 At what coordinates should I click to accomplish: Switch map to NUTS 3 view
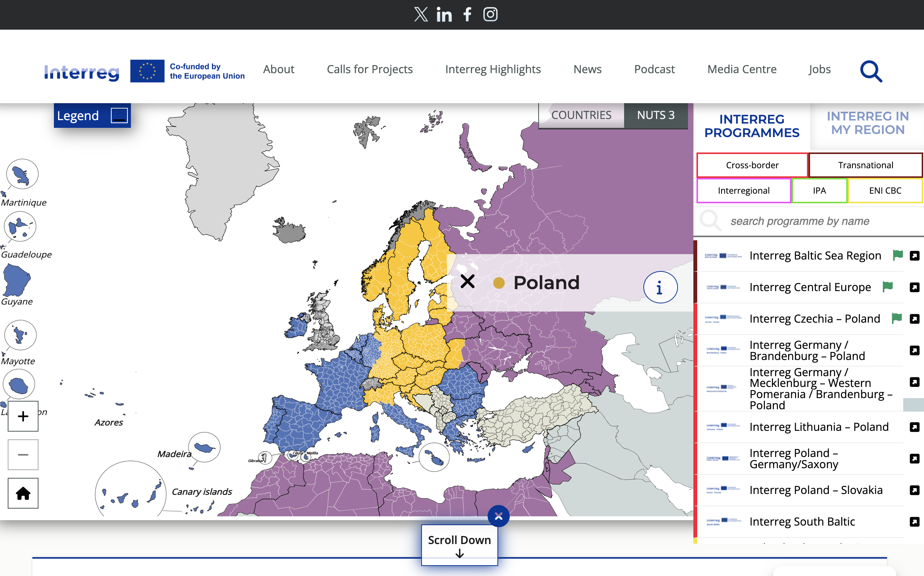656,115
